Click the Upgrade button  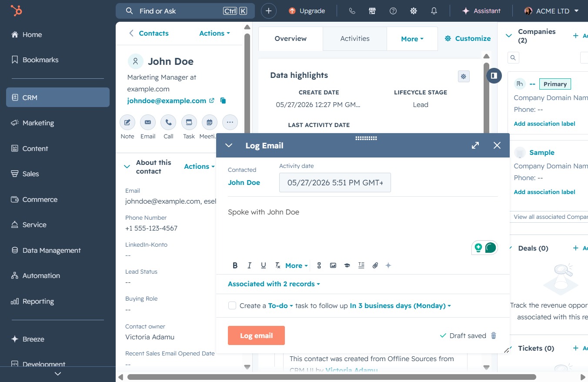pyautogui.click(x=307, y=11)
